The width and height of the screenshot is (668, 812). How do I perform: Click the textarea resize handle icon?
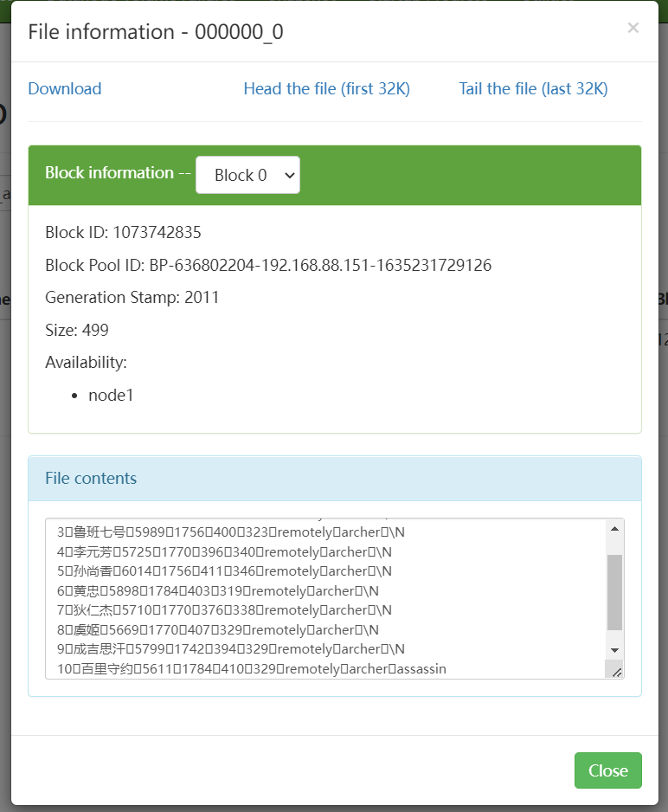617,672
